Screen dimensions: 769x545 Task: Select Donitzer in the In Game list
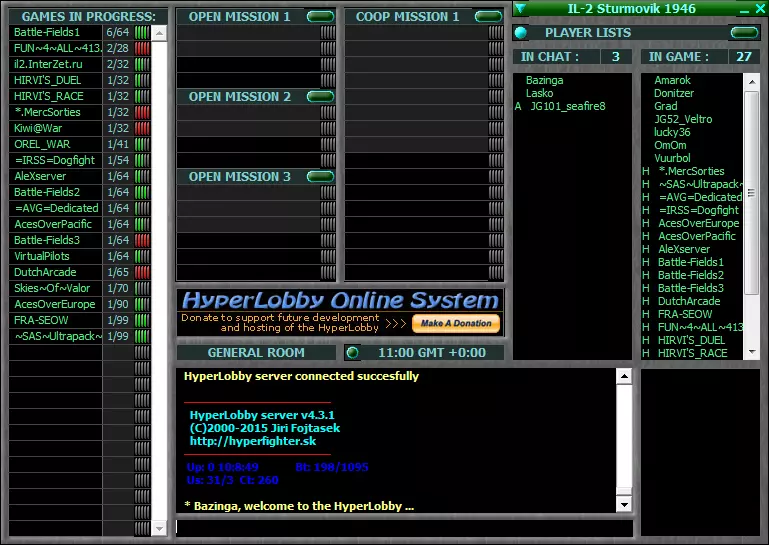[674, 93]
